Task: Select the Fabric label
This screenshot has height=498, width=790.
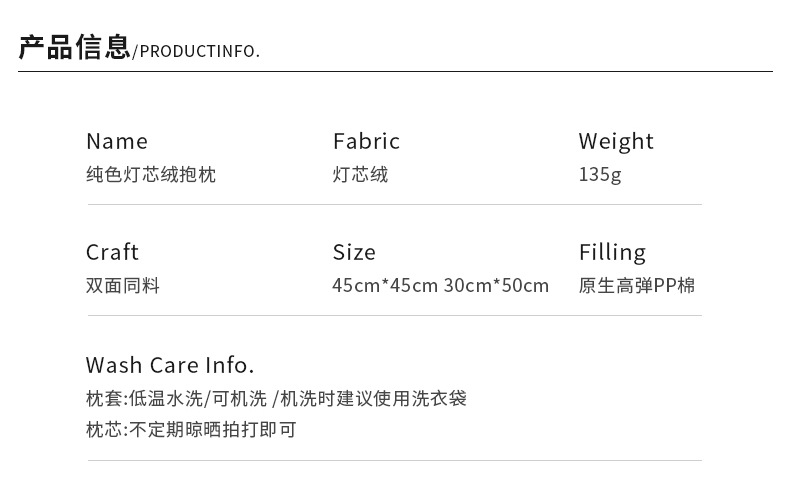Action: point(366,141)
